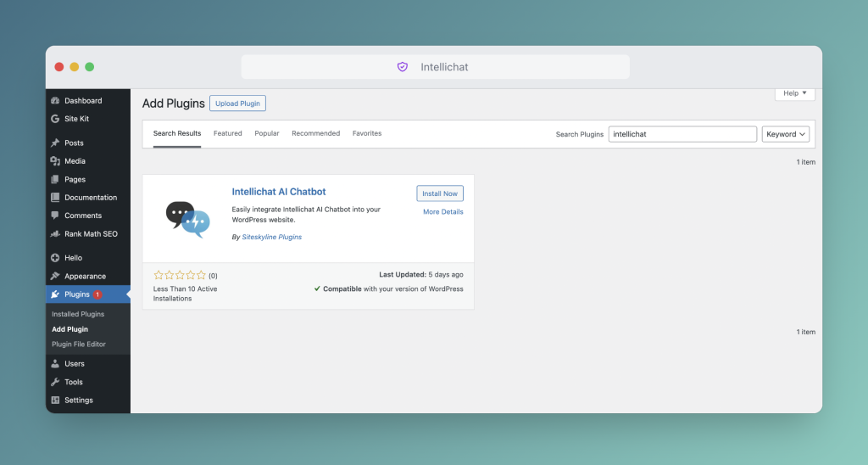Click the Comments bubble icon
Screen dimensions: 868x465
55,216
